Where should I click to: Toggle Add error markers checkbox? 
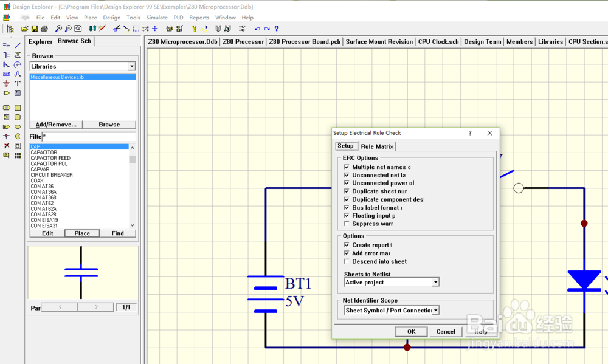pos(347,253)
